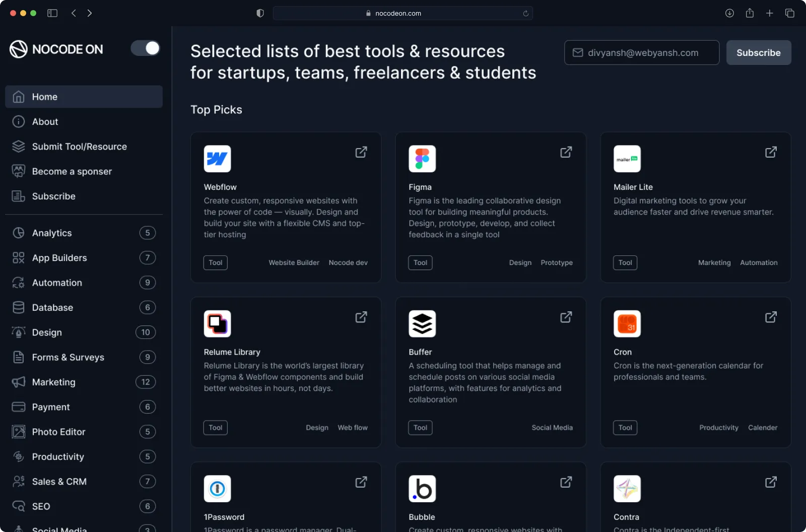The width and height of the screenshot is (806, 532).
Task: Select the Automation category
Action: click(84, 283)
